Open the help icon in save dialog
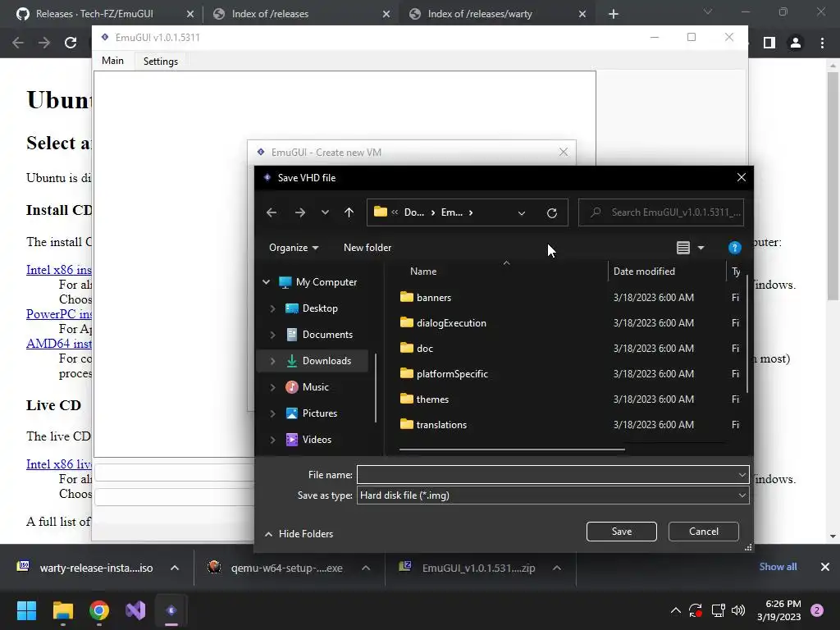 734,248
